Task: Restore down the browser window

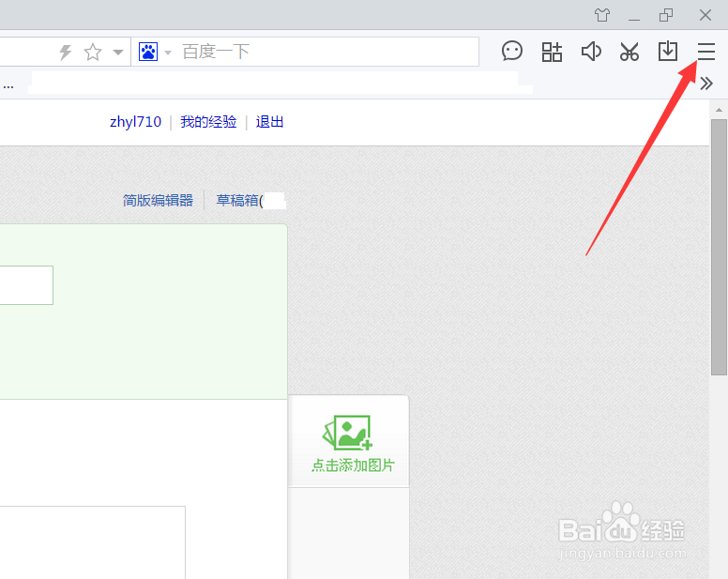Action: tap(666, 15)
